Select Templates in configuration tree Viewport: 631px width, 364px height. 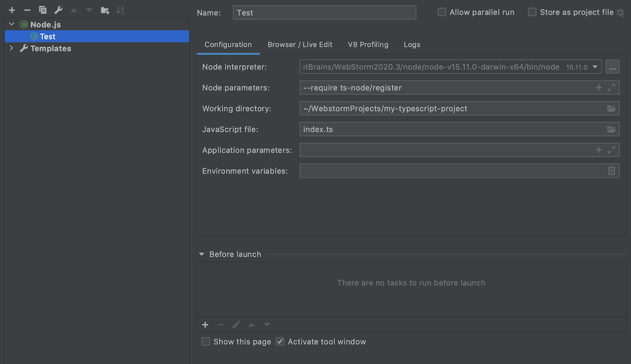tap(51, 48)
